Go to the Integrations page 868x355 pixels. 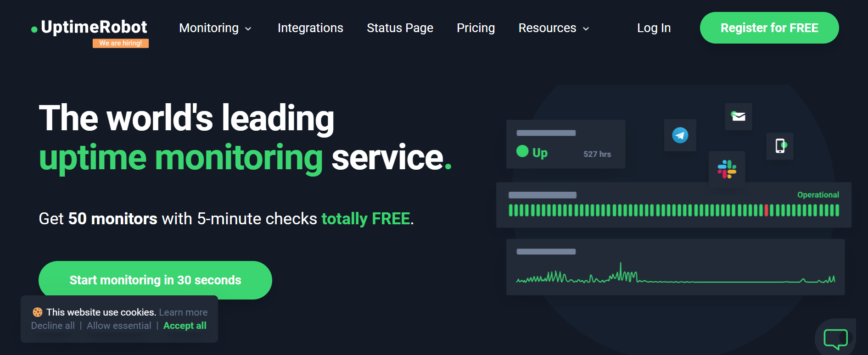310,28
